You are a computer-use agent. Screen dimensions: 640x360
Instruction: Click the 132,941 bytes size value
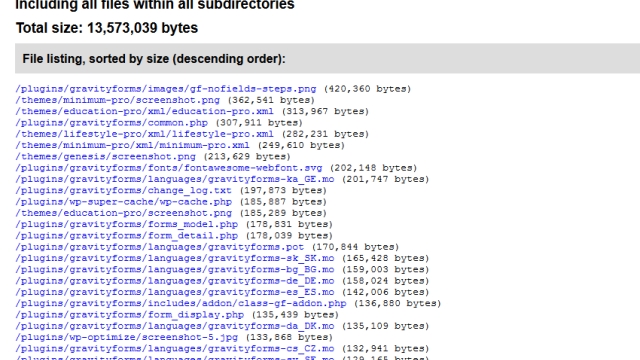tap(385, 349)
